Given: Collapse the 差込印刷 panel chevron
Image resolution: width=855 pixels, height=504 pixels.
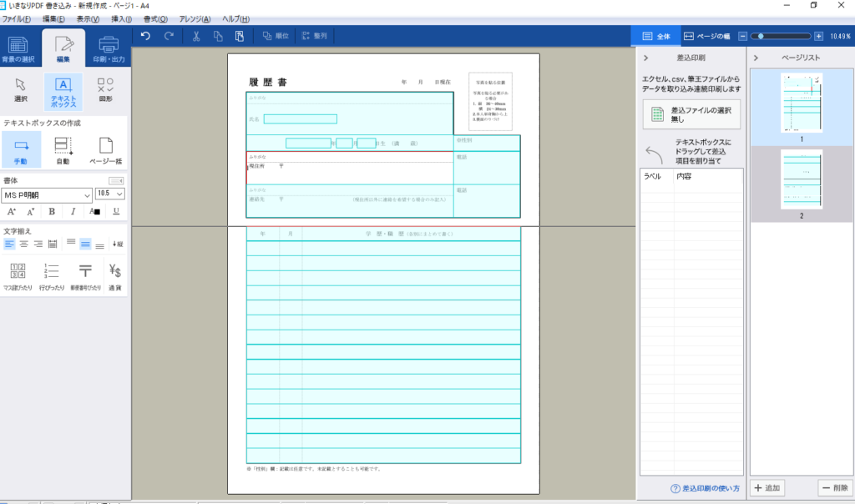Looking at the screenshot, I should click(x=648, y=58).
